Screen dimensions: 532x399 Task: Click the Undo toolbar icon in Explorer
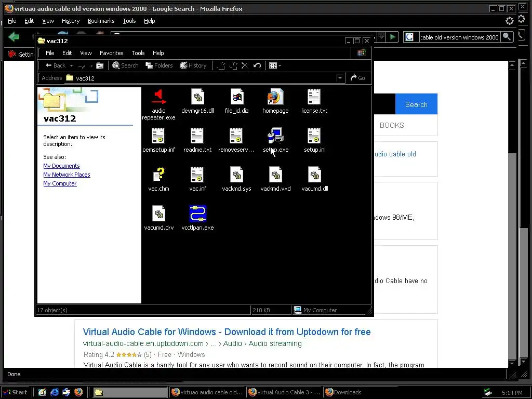[x=257, y=65]
